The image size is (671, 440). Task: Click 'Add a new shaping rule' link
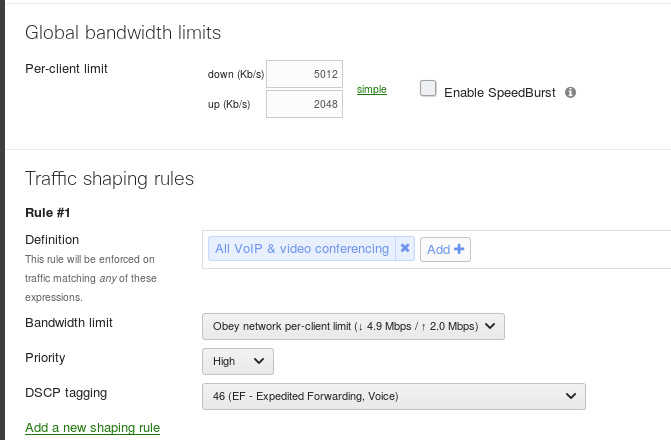(x=92, y=428)
